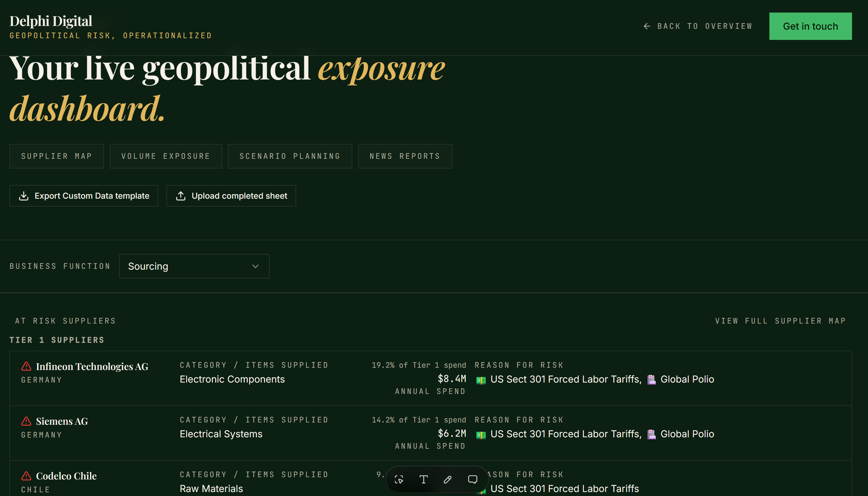The image size is (868, 496).
Task: Click Export Custom Data template button
Action: click(x=84, y=196)
